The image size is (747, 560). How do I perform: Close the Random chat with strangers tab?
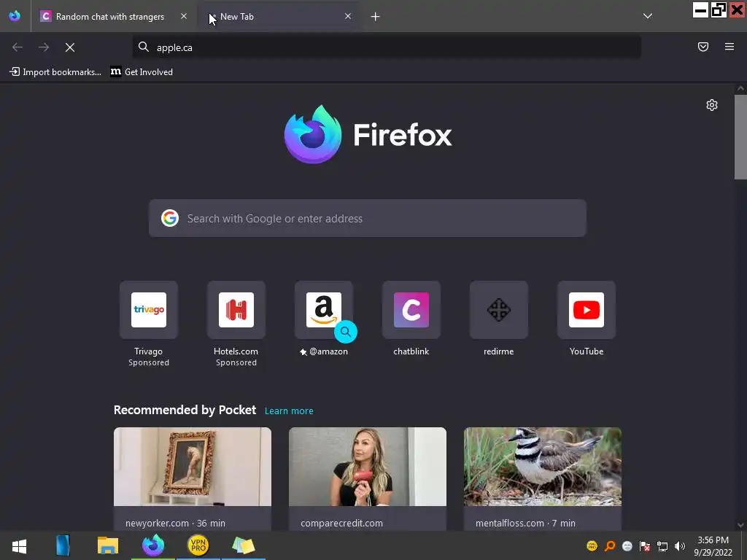(184, 16)
